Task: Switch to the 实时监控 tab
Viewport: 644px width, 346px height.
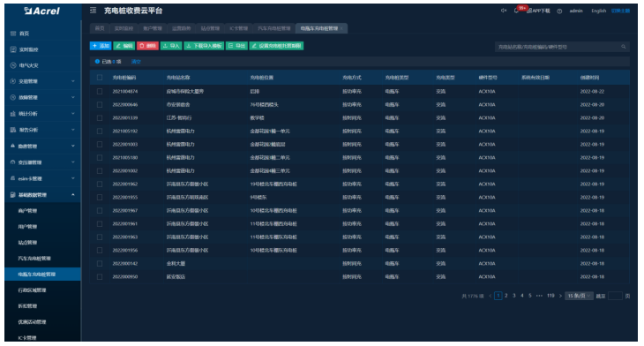Action: [124, 28]
